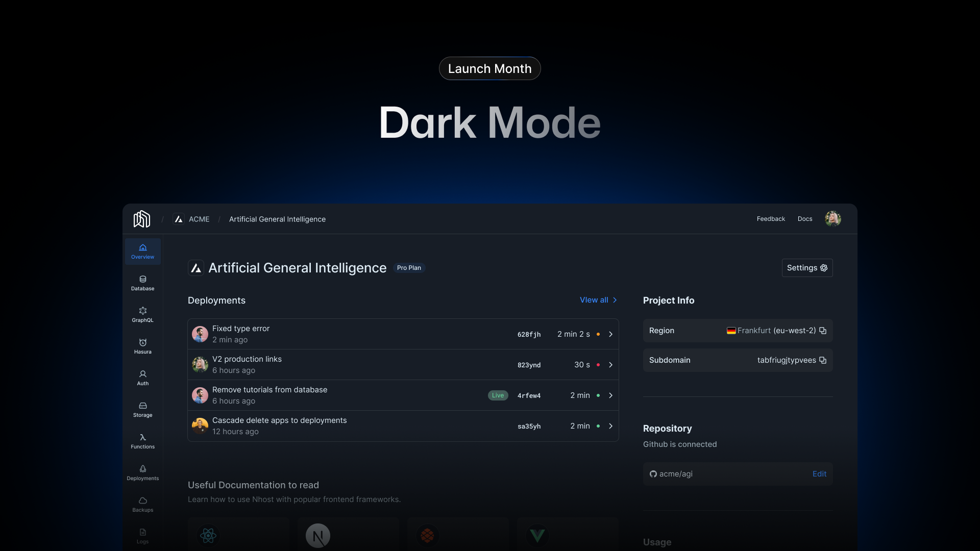Open the Functions sidebar icon
The width and height of the screenshot is (980, 551).
142,441
